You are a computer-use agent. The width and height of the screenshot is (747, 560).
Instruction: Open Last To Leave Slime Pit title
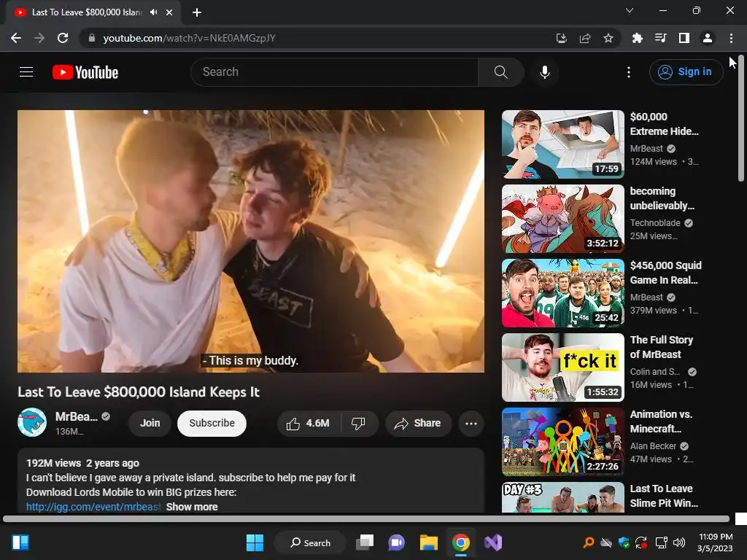tap(664, 496)
